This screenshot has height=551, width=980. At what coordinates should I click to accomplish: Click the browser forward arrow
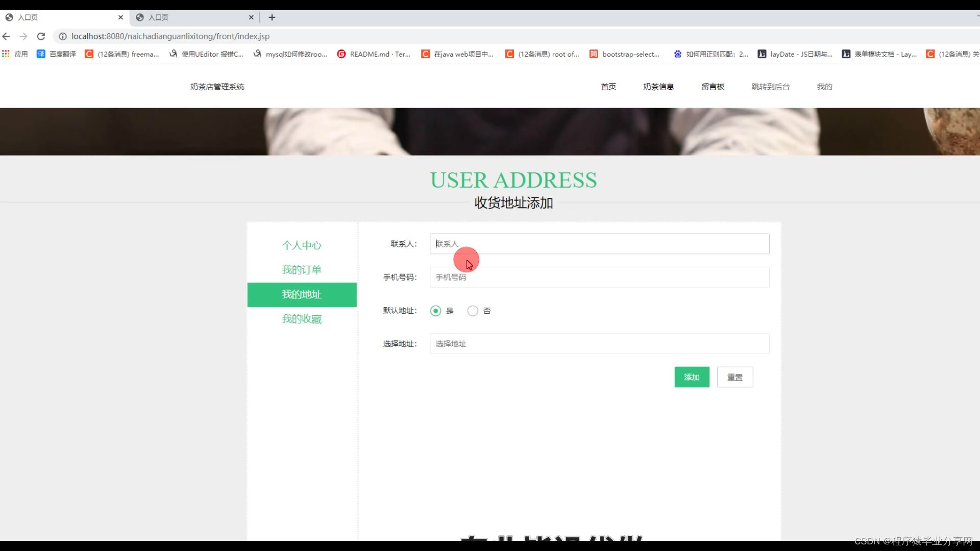23,36
